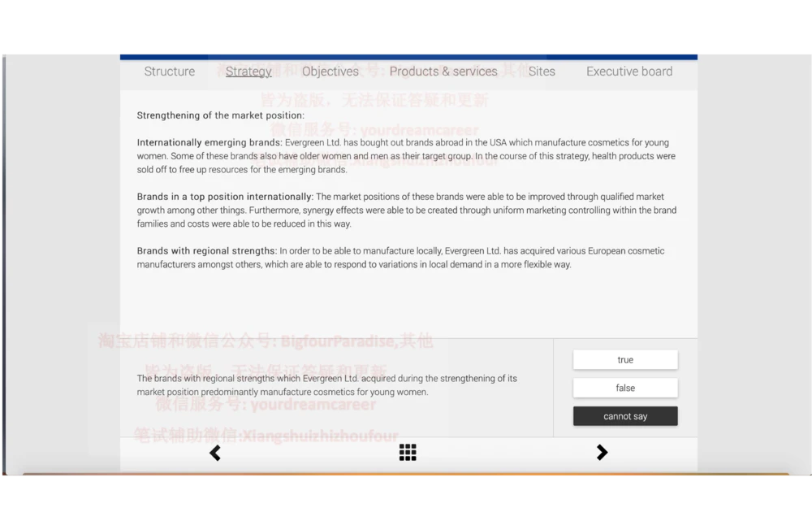Select the "false" answer option
Screen dimensions: 812x508
tap(625, 388)
